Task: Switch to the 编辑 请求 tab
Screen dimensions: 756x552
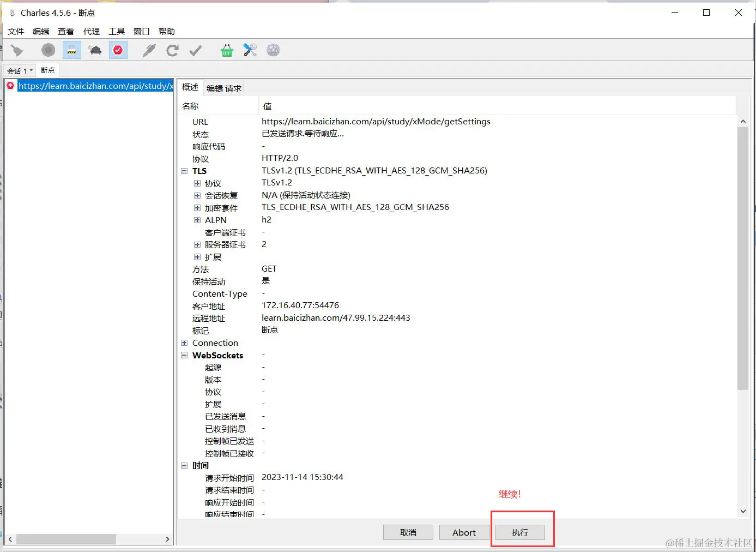Action: [x=224, y=88]
